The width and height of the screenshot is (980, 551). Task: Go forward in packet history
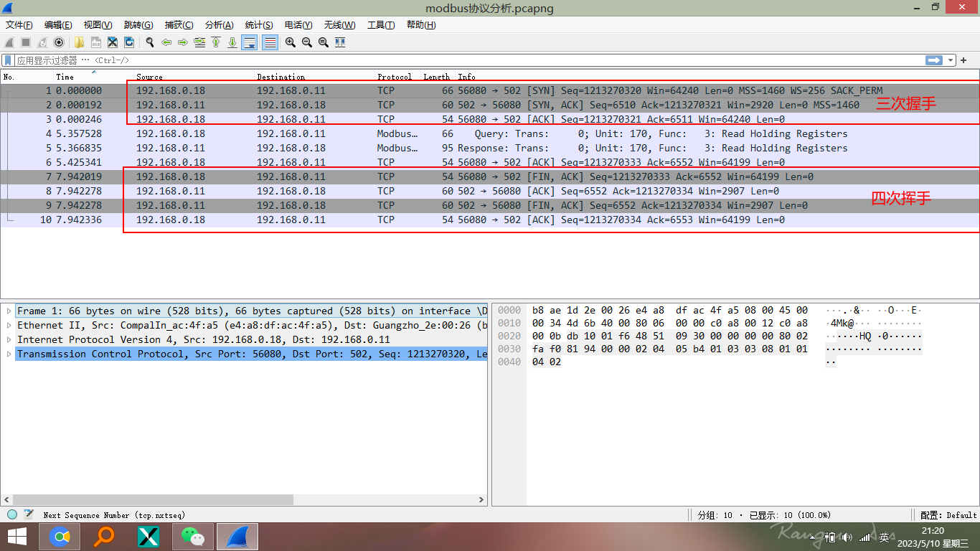[182, 42]
